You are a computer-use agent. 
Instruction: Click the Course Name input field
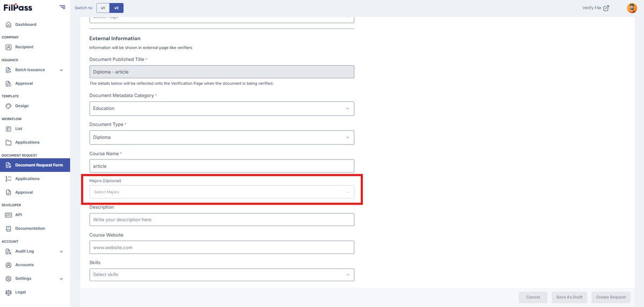[222, 166]
